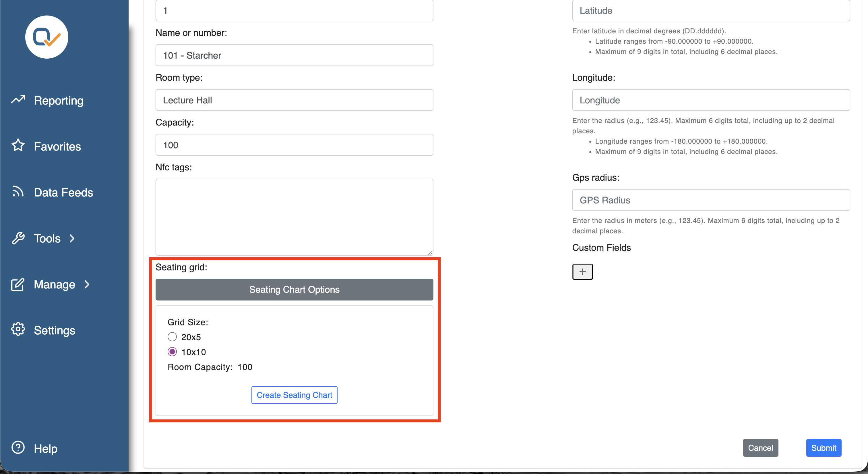Click the Custom Fields heading

pyautogui.click(x=601, y=247)
